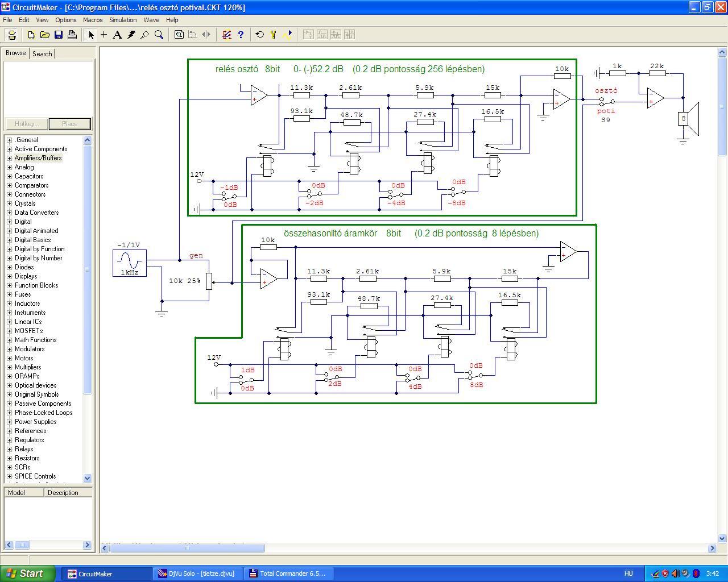
Task: Run the simulation
Action: coord(287,35)
